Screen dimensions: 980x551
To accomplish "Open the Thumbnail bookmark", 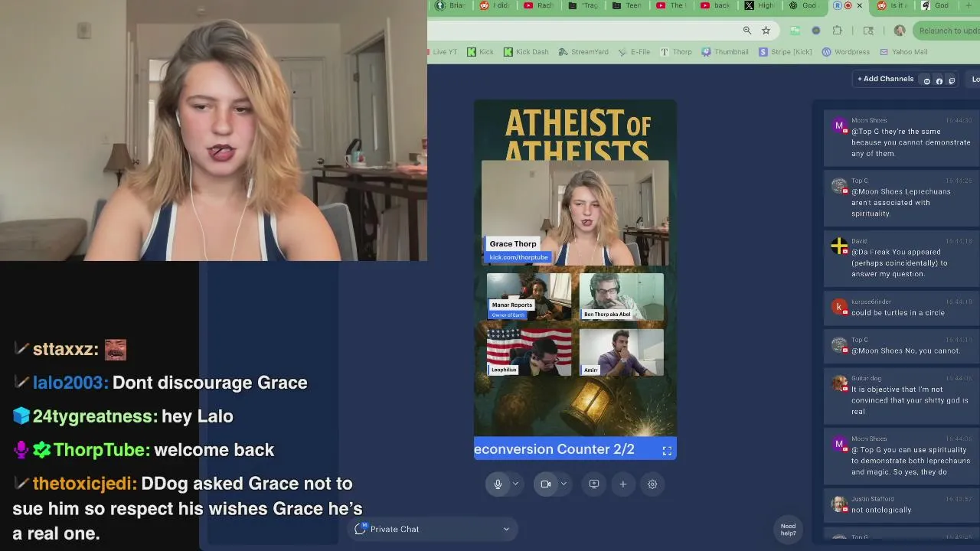I will pos(725,52).
